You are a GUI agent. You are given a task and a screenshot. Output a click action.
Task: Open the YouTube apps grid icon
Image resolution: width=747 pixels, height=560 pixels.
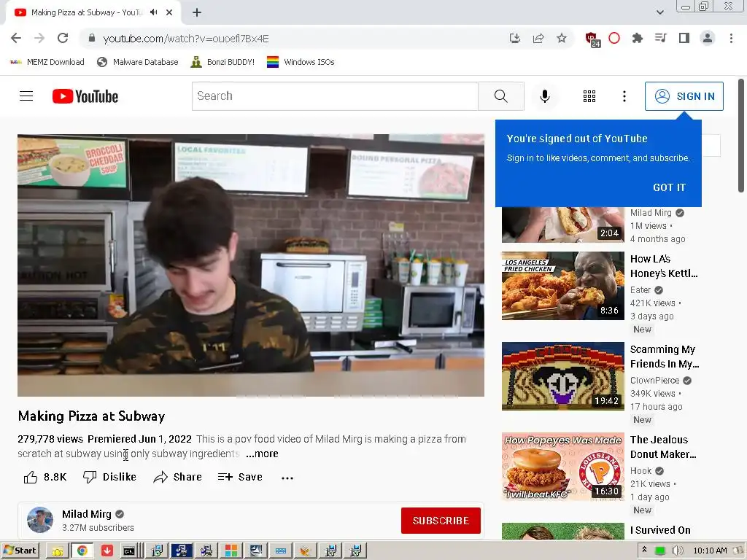point(589,96)
